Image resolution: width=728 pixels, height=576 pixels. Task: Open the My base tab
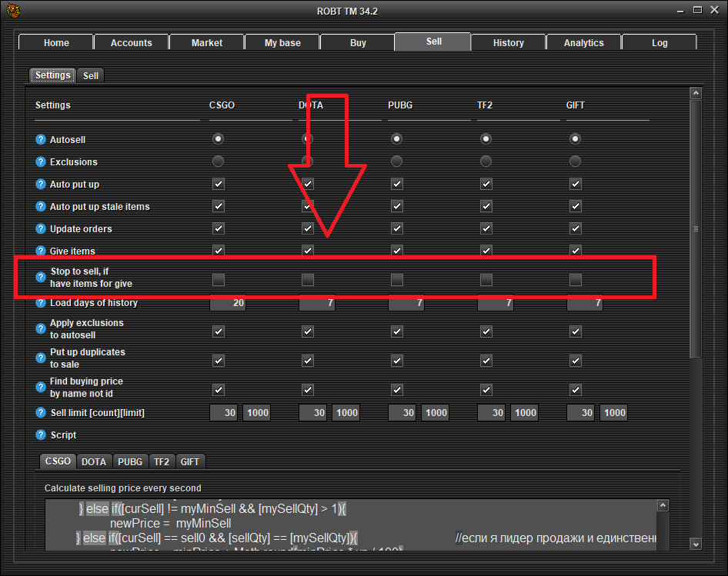282,43
